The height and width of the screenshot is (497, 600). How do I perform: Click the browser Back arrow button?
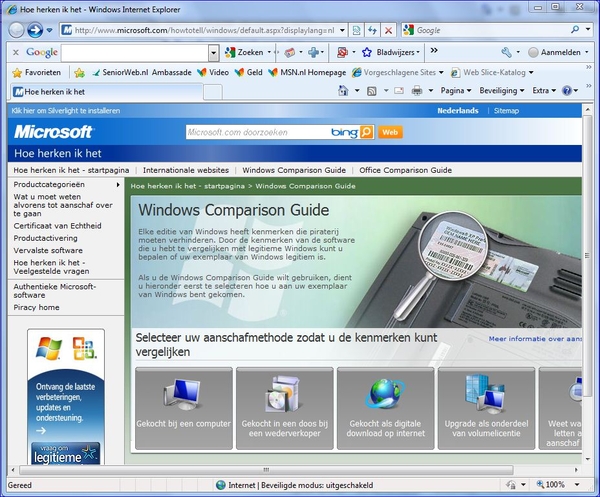16,30
